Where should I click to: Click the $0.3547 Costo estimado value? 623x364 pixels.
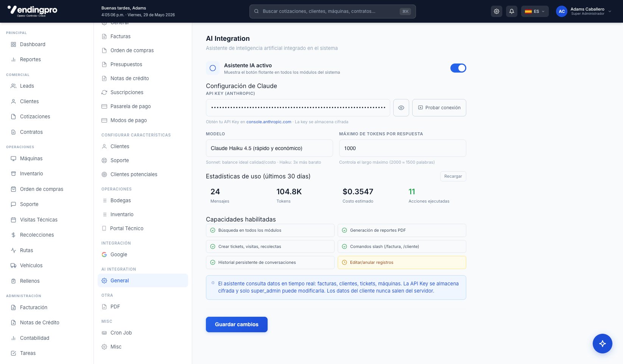point(358,192)
